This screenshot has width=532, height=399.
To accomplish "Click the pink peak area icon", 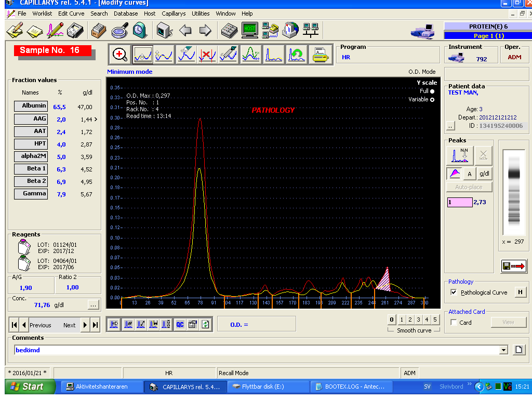I will click(x=455, y=174).
